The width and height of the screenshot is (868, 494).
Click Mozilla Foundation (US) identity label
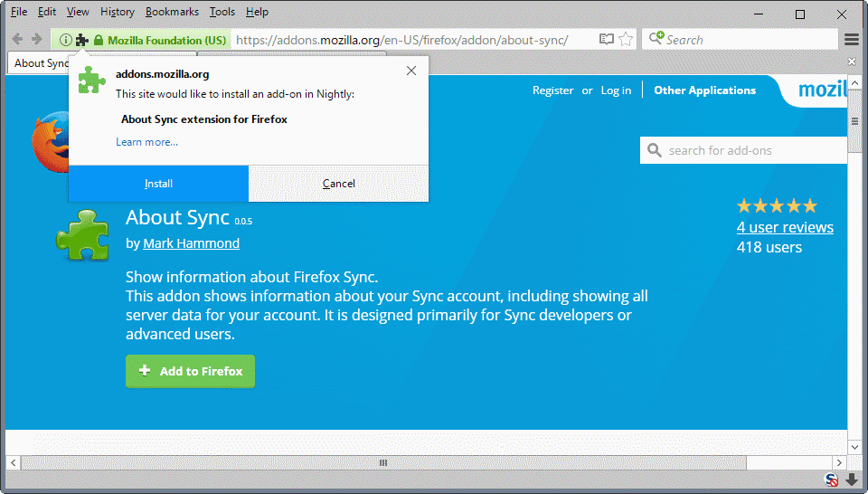(166, 40)
